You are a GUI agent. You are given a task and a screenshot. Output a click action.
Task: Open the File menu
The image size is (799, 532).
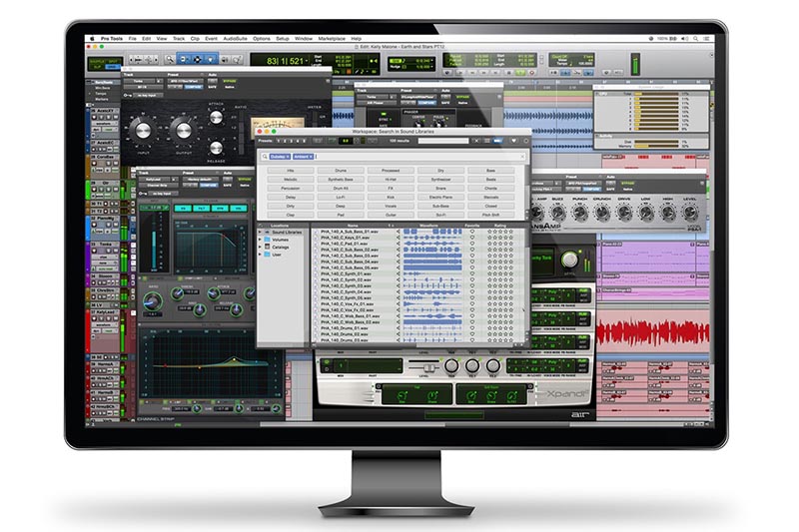coord(133,39)
